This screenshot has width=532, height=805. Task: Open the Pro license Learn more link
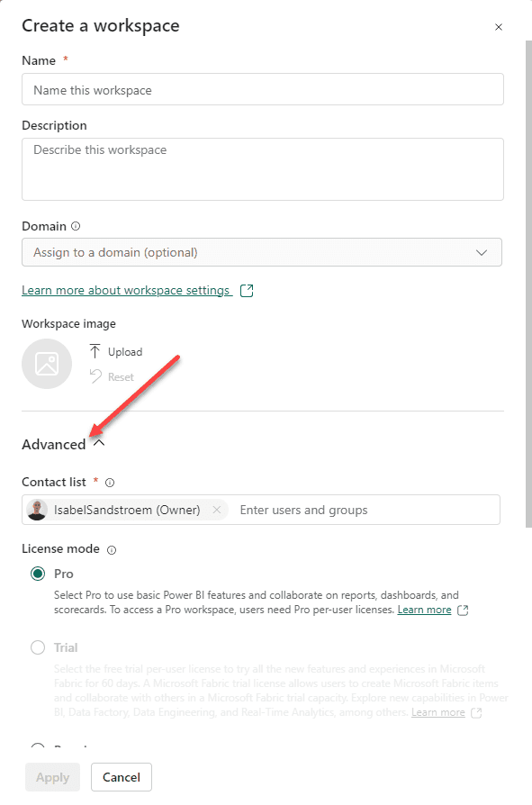[424, 610]
